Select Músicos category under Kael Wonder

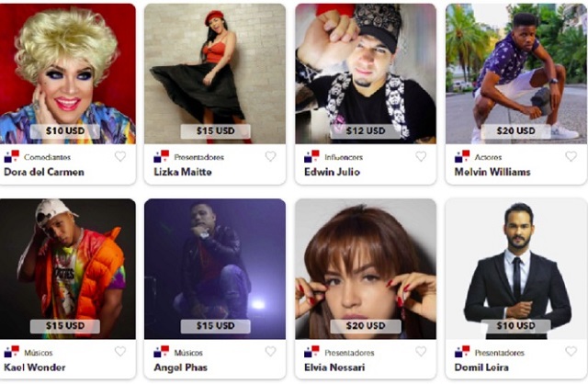click(39, 353)
